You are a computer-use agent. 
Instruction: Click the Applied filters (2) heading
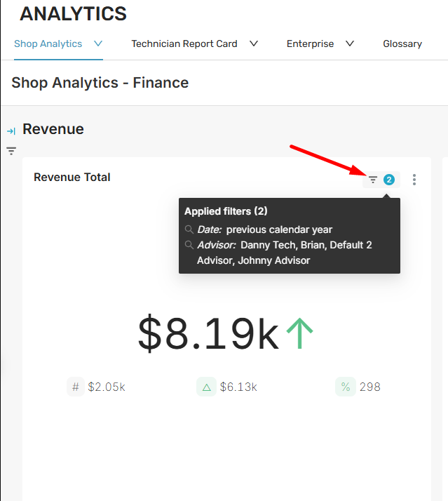(226, 211)
